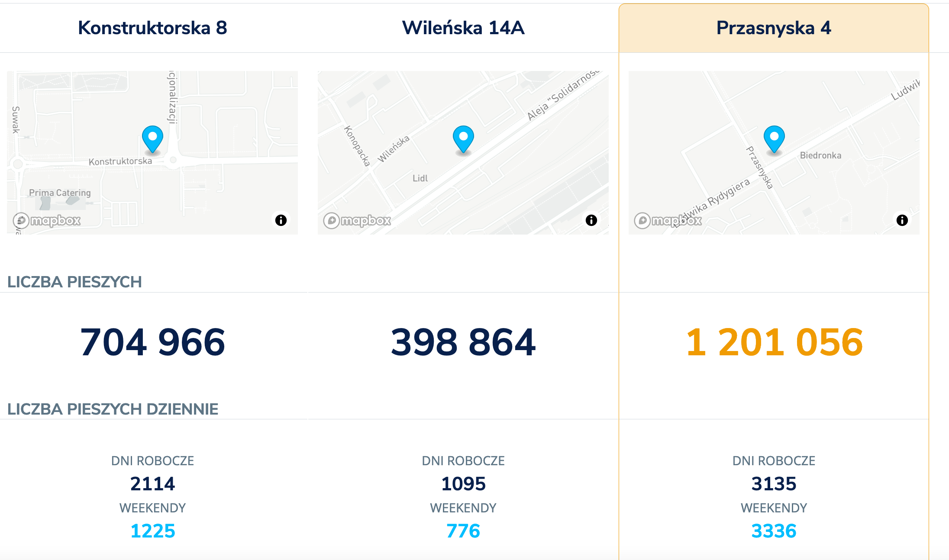Click the LICZBA PIESZYCH DZIENNIE heading
Image resolution: width=949 pixels, height=560 pixels.
point(113,409)
